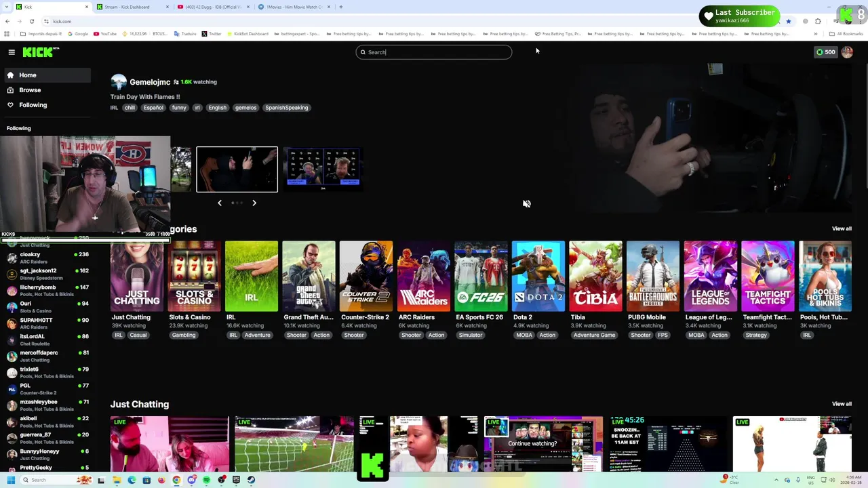Open Following in Kick sidebar
The height and width of the screenshot is (488, 868).
click(46, 105)
